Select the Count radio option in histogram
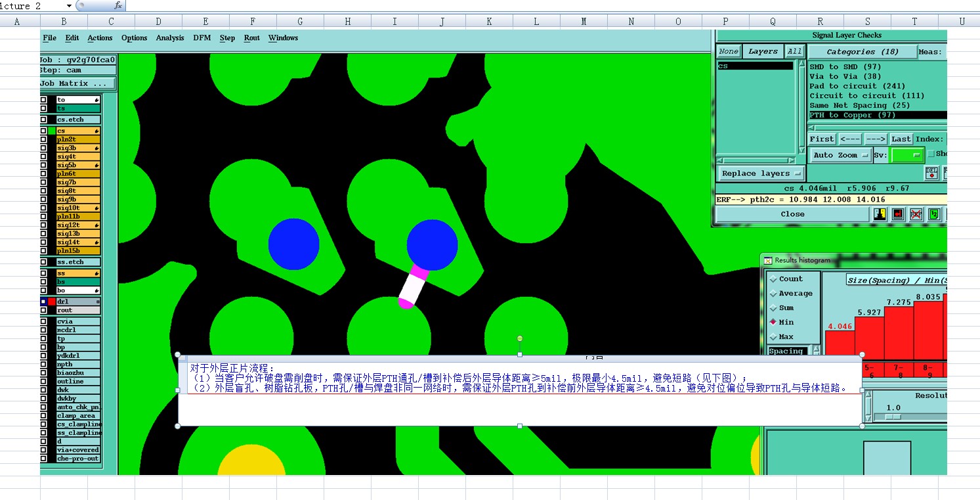The height and width of the screenshot is (500, 980). pos(773,279)
